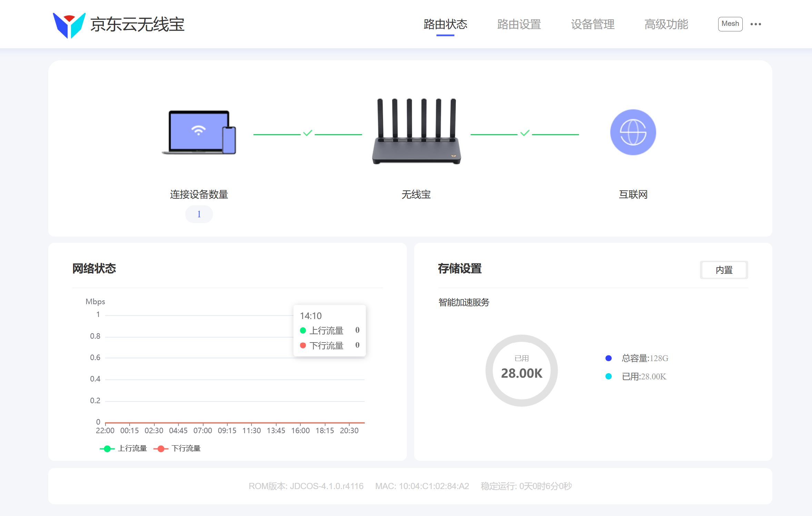The width and height of the screenshot is (812, 516).
Task: Open the 设备管理 tab
Action: pyautogui.click(x=593, y=24)
